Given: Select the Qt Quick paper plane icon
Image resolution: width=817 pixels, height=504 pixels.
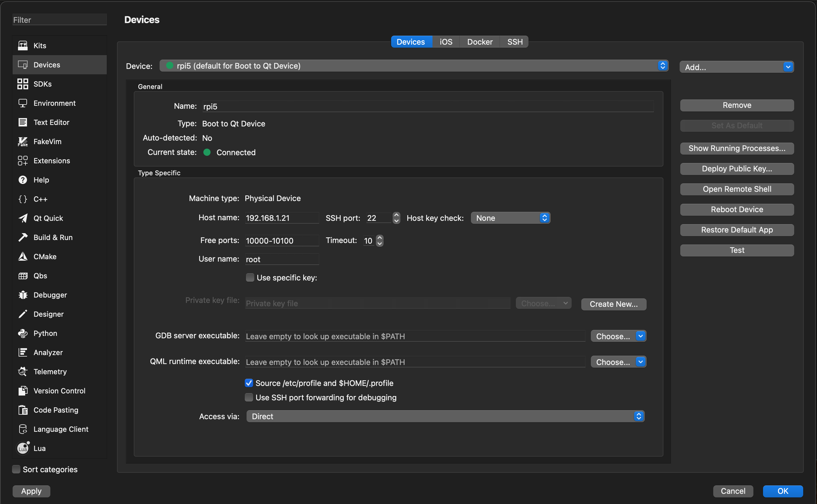Looking at the screenshot, I should tap(23, 218).
